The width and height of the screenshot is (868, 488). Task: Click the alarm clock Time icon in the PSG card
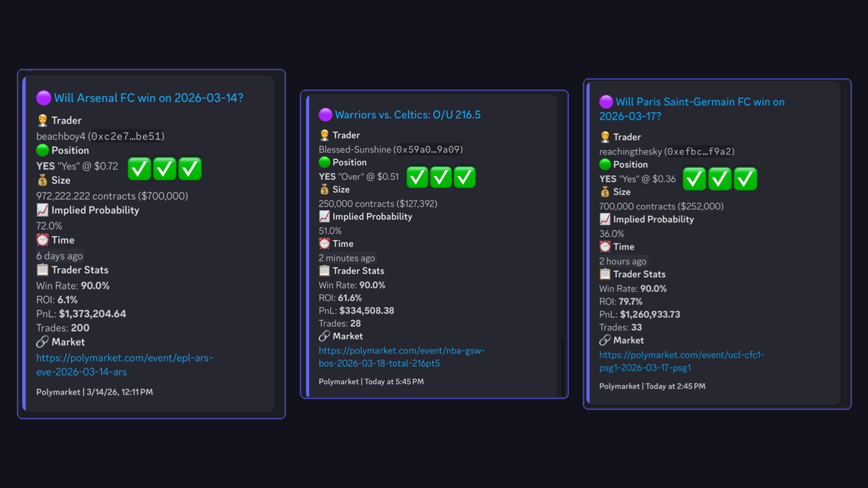[605, 247]
